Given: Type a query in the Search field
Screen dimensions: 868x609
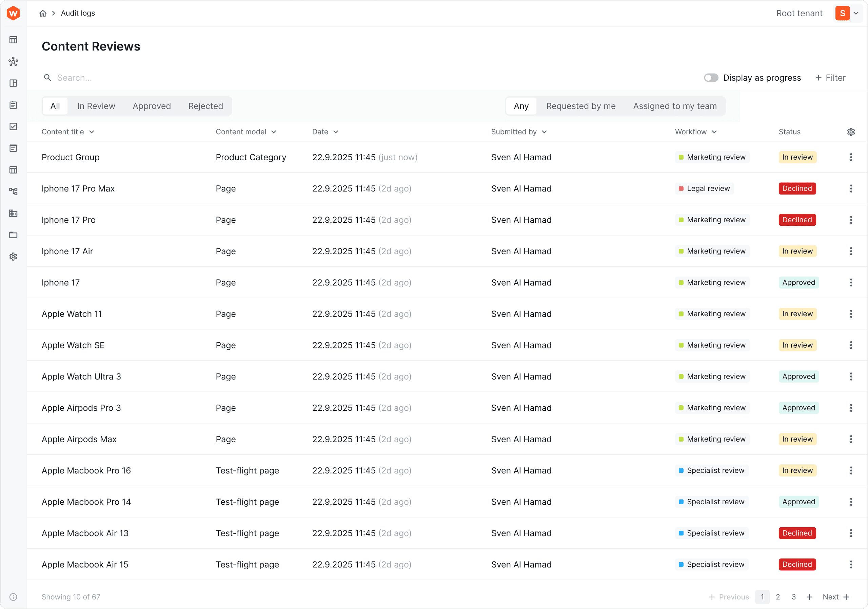Looking at the screenshot, I should pos(113,78).
